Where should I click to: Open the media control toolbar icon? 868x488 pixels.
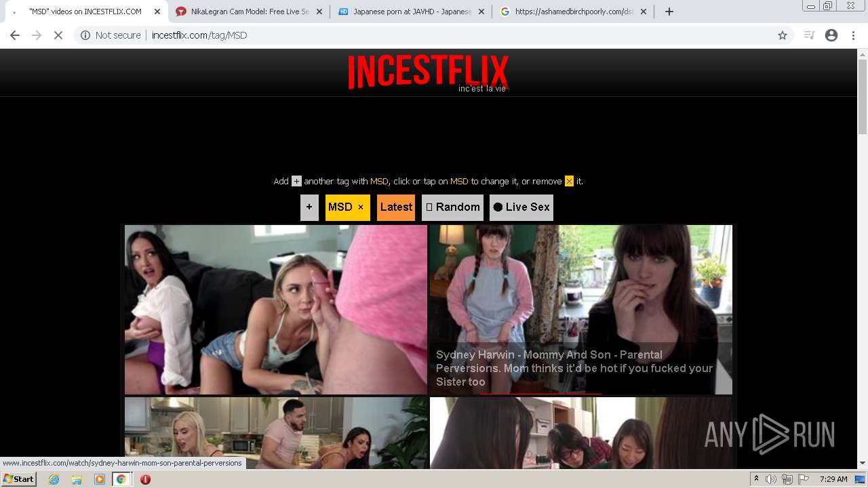point(809,35)
